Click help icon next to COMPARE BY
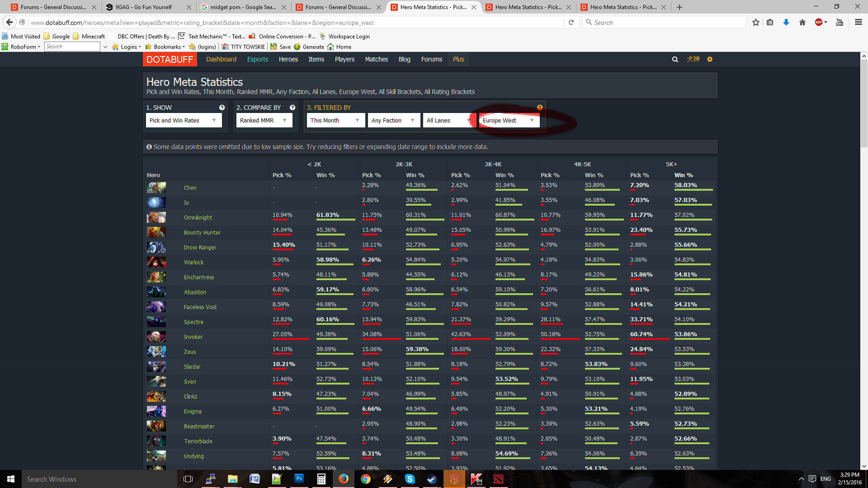The image size is (868, 488). (x=292, y=108)
